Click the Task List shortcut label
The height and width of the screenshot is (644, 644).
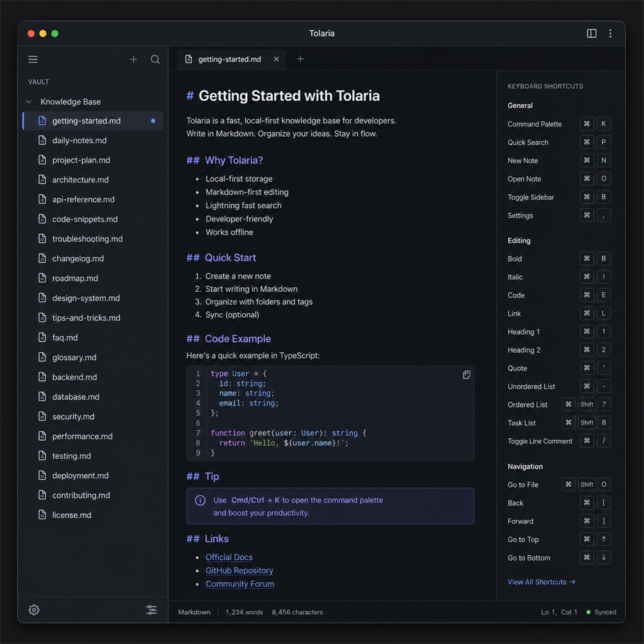point(521,423)
